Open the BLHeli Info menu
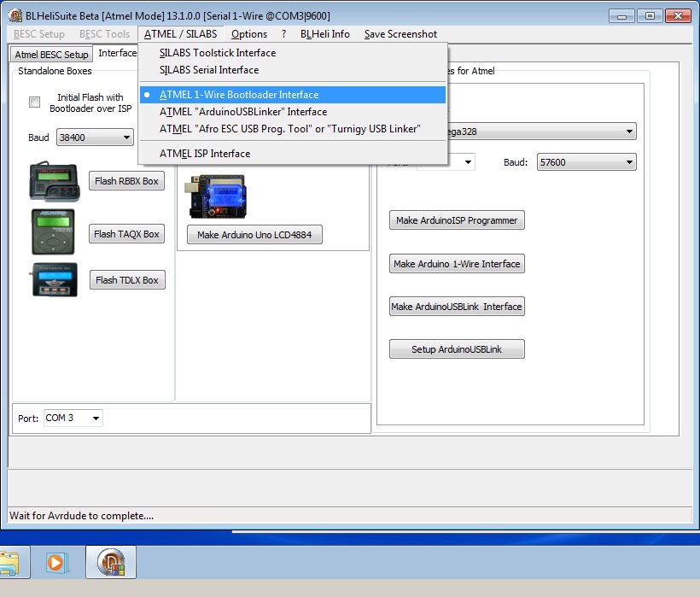Viewport: 700px width, 597px height. click(325, 34)
